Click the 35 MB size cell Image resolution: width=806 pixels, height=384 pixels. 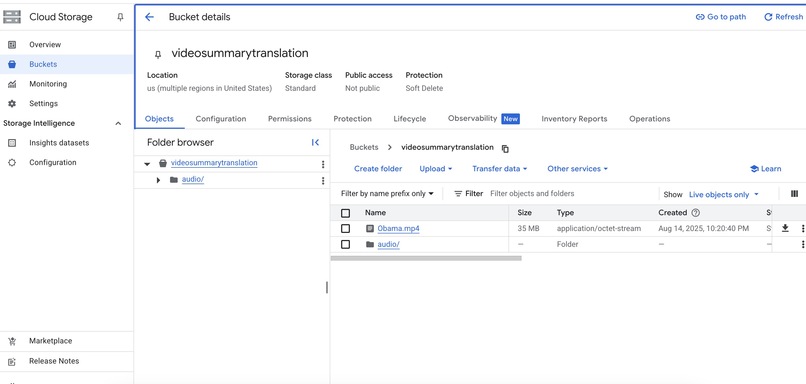pyautogui.click(x=528, y=228)
